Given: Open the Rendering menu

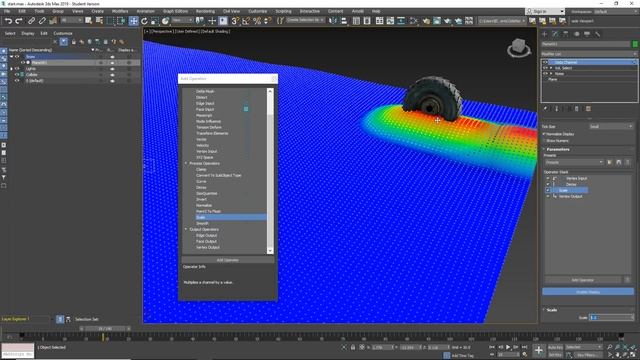Looking at the screenshot, I should 205,11.
